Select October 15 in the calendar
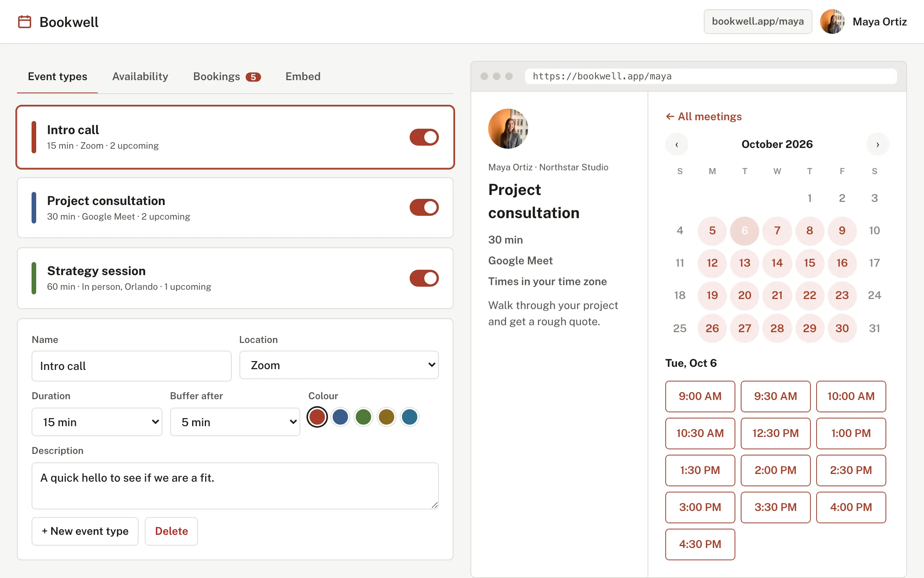Screen dimensions: 924x578 [x=810, y=263]
